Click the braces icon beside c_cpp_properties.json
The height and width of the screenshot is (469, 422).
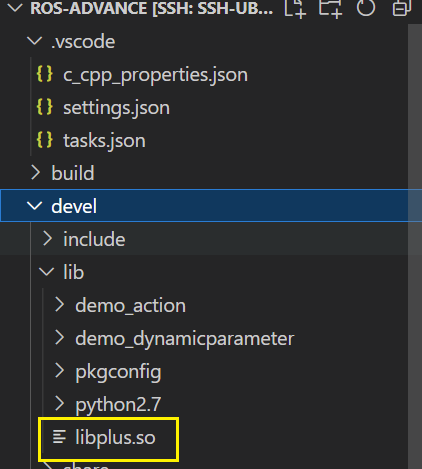tap(44, 74)
